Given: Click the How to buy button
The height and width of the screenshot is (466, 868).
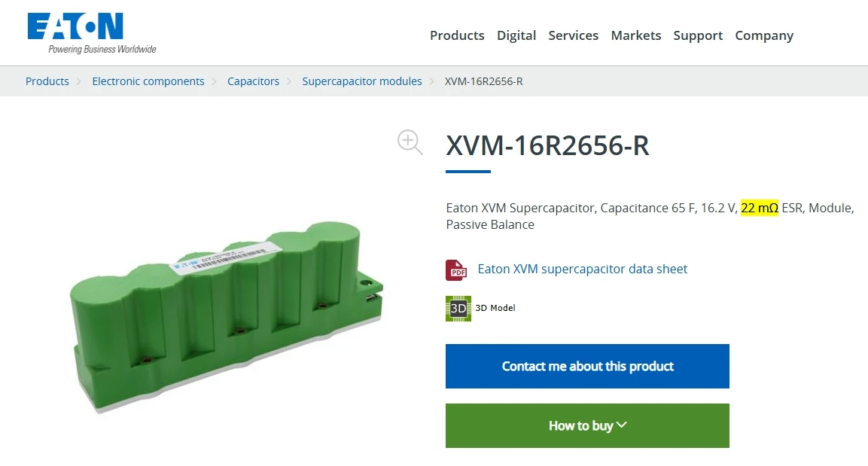Looking at the screenshot, I should point(587,425).
